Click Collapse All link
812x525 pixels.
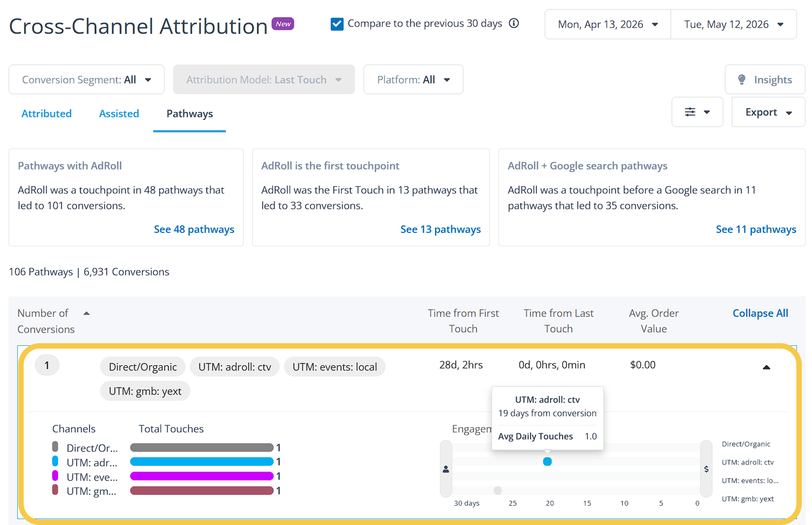[x=760, y=313]
